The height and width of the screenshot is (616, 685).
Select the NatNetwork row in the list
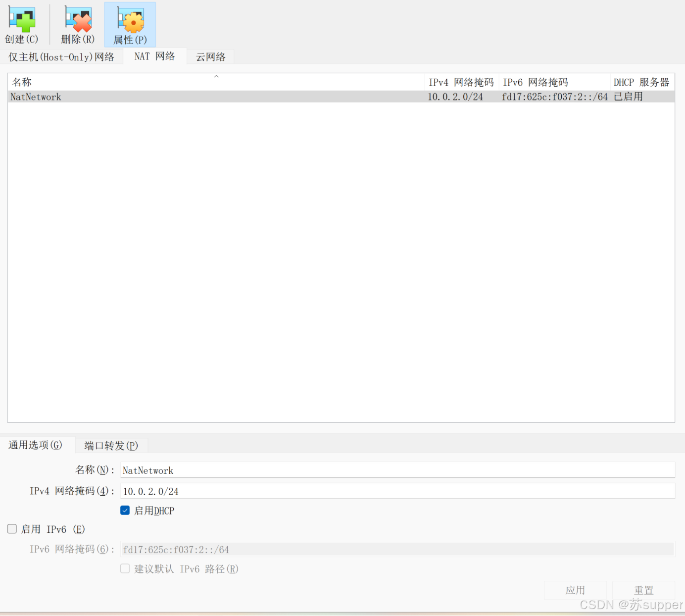(x=341, y=97)
